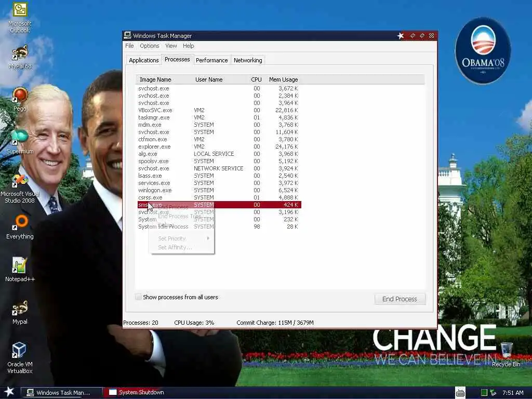The height and width of the screenshot is (399, 532).
Task: Switch to the Performance tab
Action: tap(212, 60)
